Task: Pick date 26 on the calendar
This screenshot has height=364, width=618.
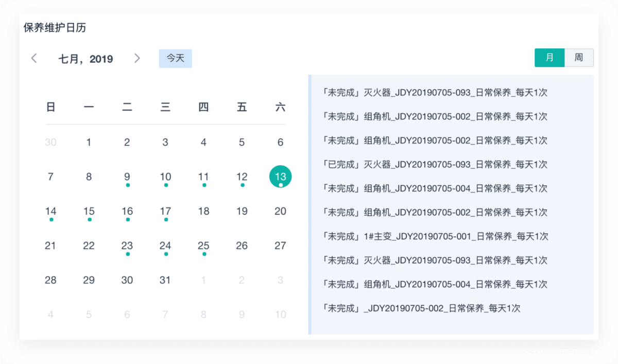Action: (x=242, y=246)
